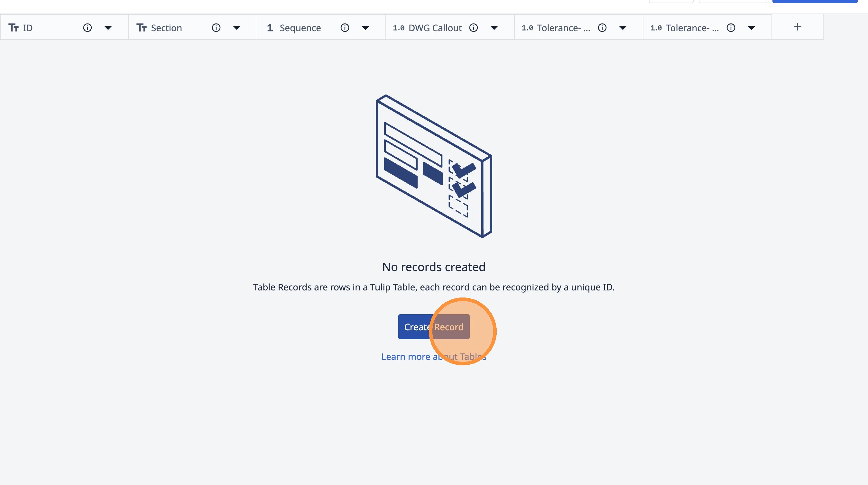Screen dimensions: 868x485
Task: Expand the Section column dropdown menu
Action: (236, 28)
